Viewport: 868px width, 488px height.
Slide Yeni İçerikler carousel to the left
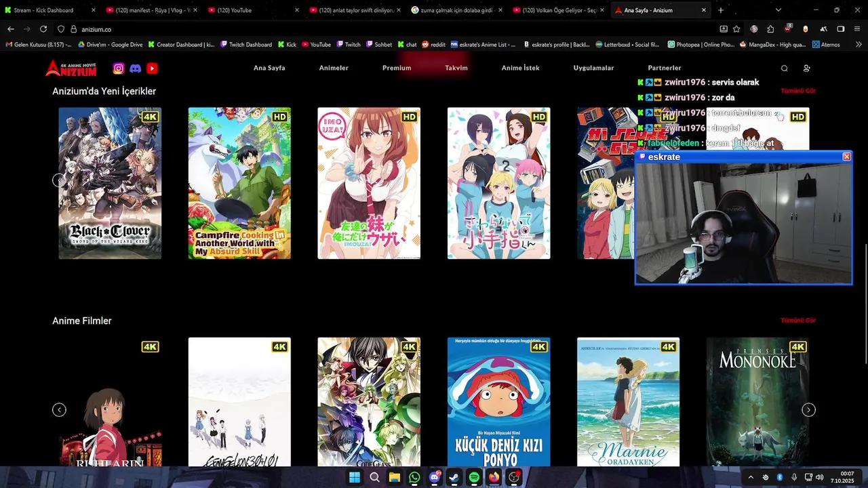[59, 180]
